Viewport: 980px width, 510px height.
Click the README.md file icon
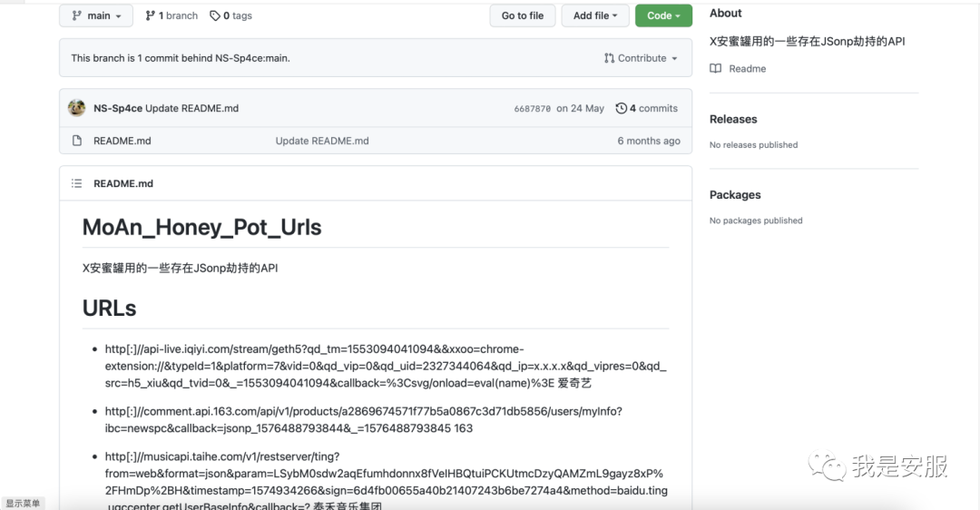[x=77, y=141]
